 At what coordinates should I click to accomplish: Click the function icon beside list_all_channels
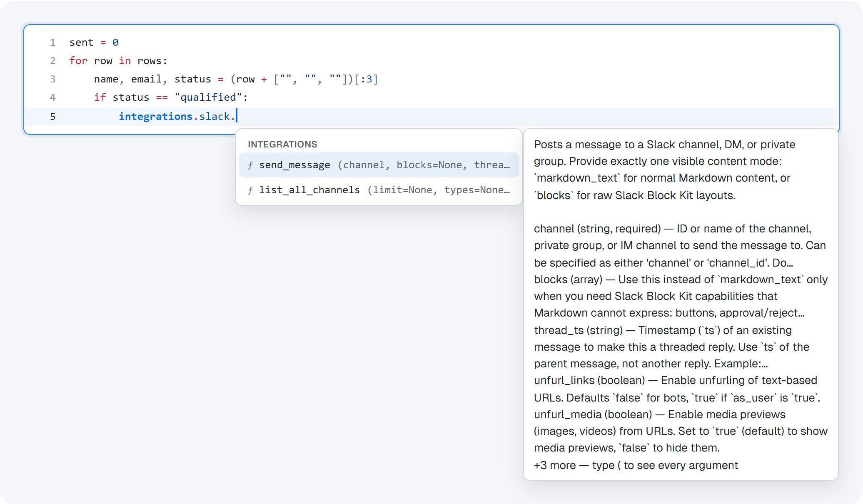(x=250, y=190)
